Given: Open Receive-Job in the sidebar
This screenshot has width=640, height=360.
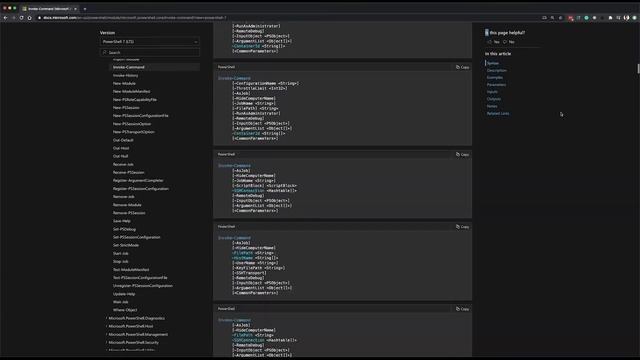Looking at the screenshot, I should click(123, 164).
